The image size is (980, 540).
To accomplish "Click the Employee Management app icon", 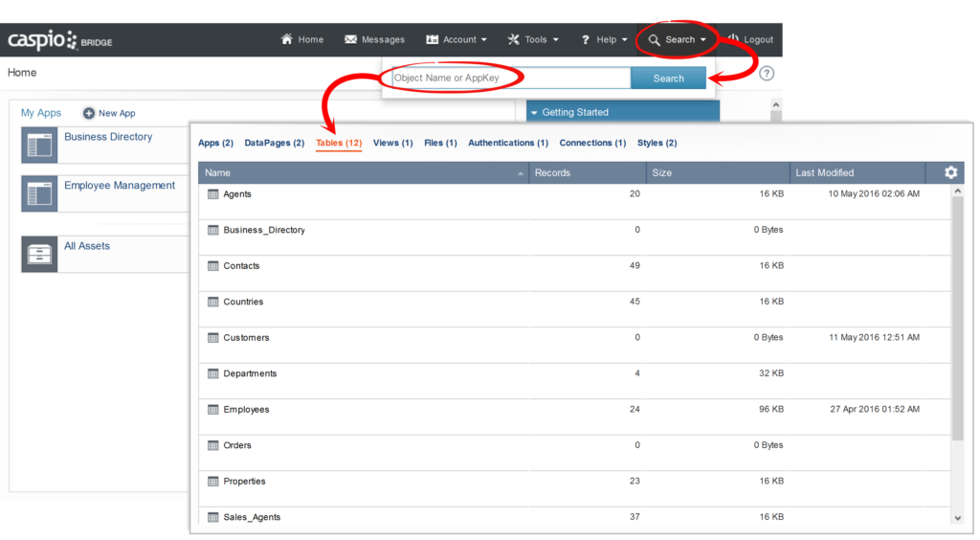I will click(x=39, y=194).
